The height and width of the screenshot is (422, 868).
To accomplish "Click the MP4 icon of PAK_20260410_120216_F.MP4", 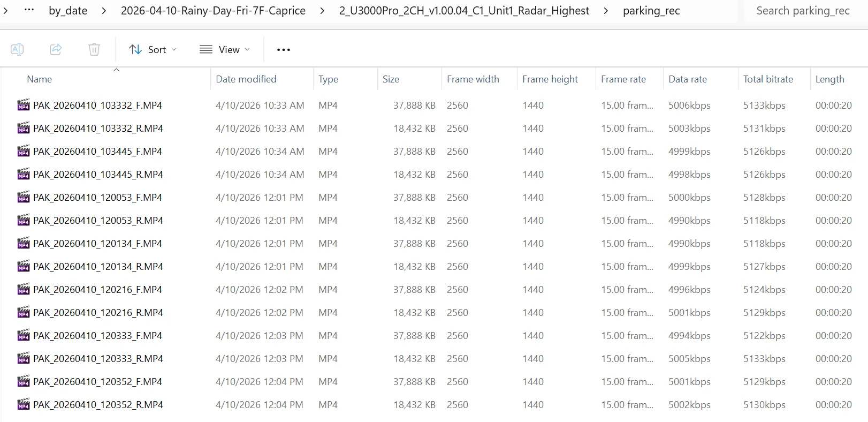I will point(24,290).
